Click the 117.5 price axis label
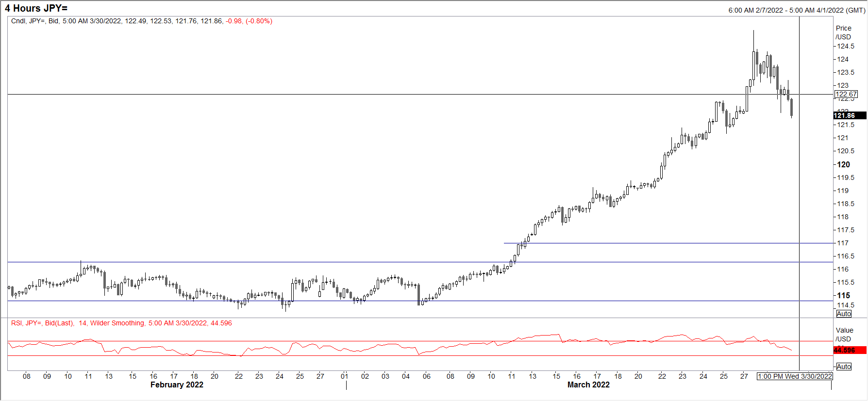Viewport: 868px width, 401px height. pos(846,230)
